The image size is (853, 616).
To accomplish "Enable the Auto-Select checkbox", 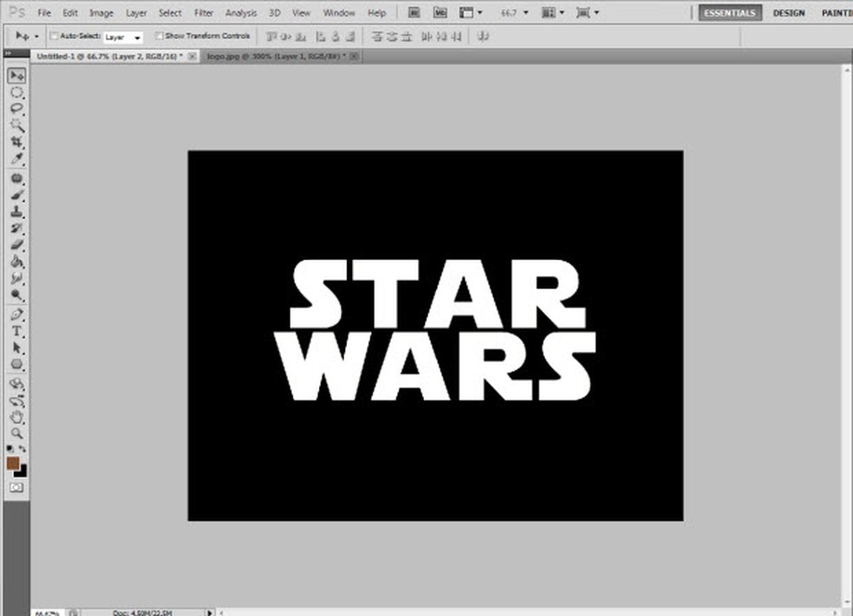I will tap(54, 36).
